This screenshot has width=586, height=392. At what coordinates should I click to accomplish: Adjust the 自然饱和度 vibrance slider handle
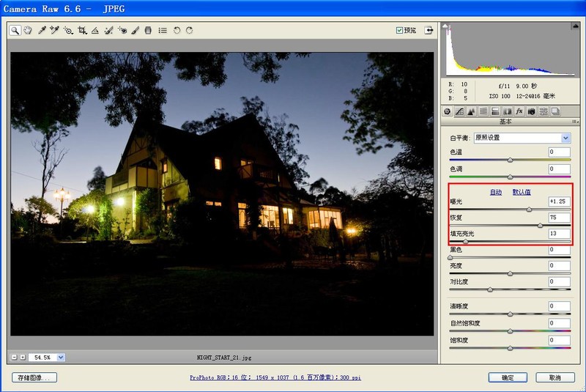pyautogui.click(x=510, y=331)
